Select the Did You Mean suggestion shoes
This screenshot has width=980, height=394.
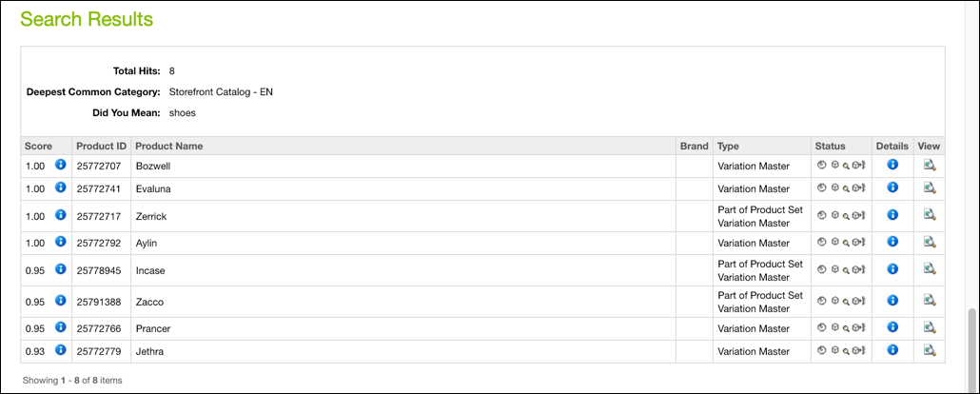point(183,113)
